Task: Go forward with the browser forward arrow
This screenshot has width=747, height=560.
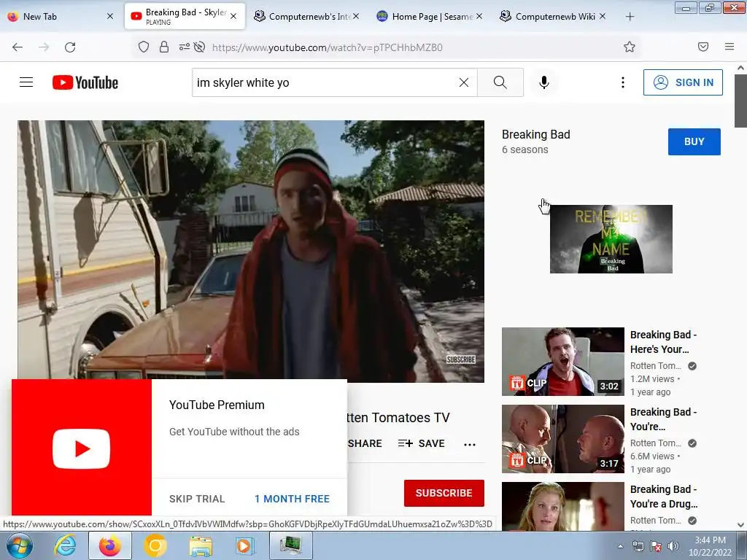Action: 44,47
